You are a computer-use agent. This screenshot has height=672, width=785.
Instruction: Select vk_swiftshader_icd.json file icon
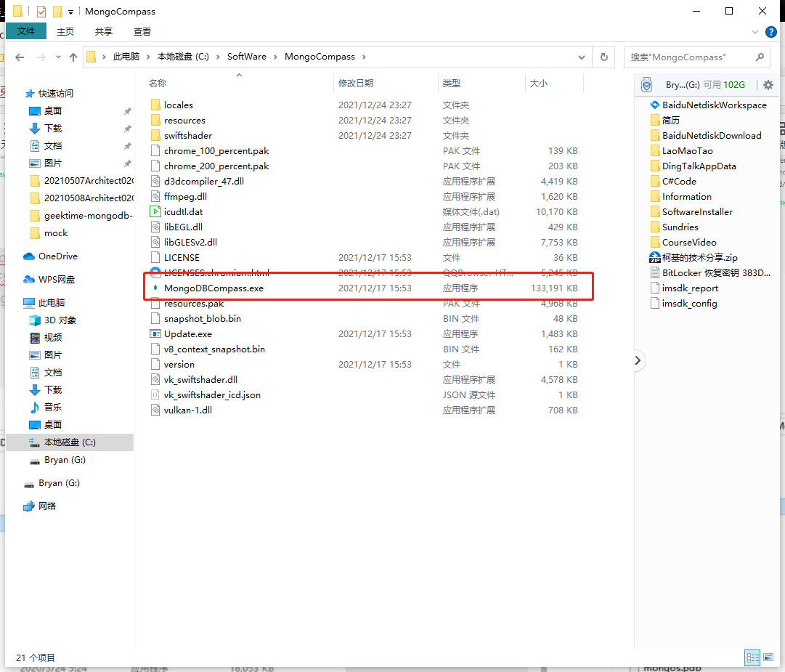(155, 394)
